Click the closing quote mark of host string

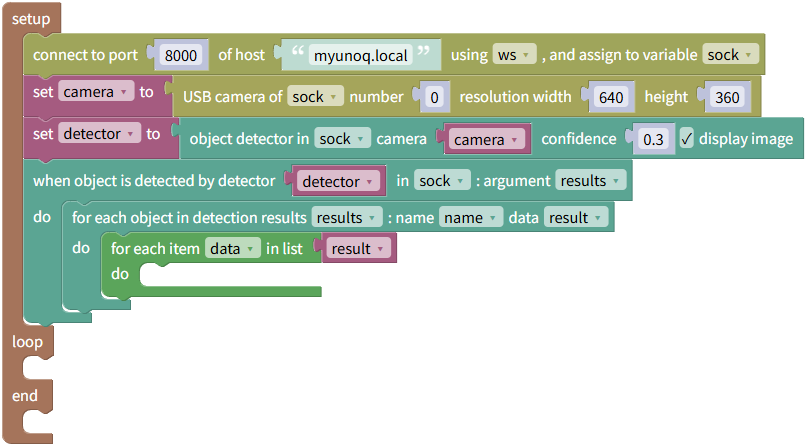tap(424, 51)
